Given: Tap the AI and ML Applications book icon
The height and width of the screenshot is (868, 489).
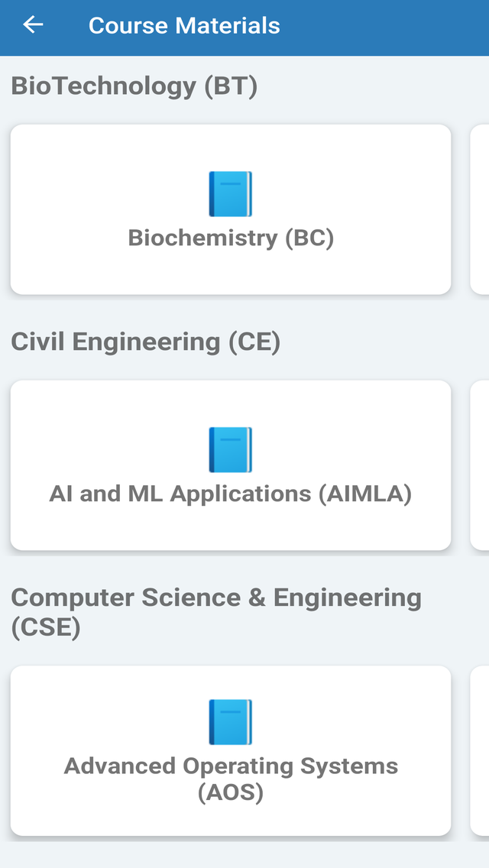Looking at the screenshot, I should pyautogui.click(x=230, y=449).
